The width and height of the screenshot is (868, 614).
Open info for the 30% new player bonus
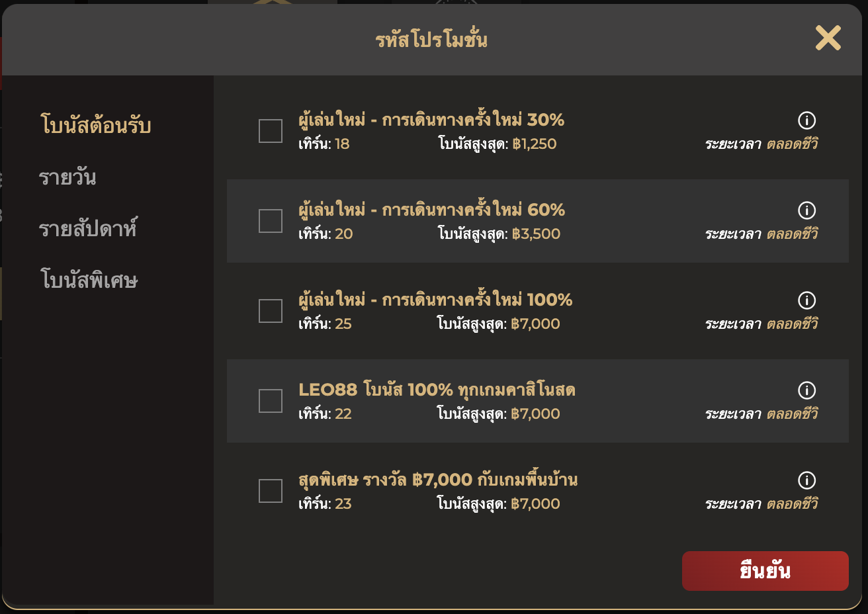[x=806, y=120]
